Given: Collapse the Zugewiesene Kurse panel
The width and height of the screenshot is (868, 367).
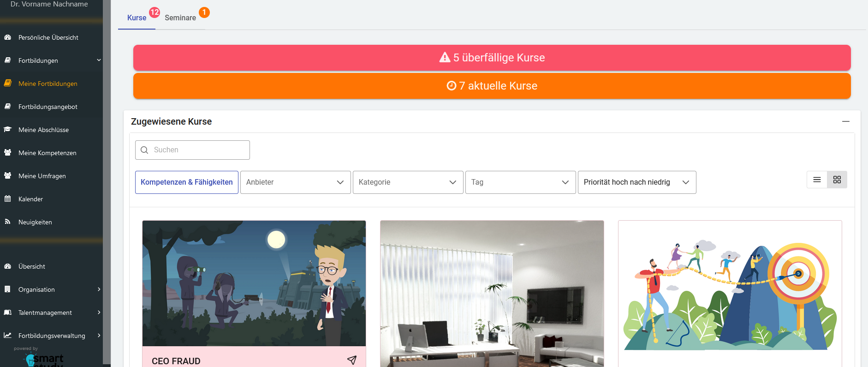Looking at the screenshot, I should [845, 121].
